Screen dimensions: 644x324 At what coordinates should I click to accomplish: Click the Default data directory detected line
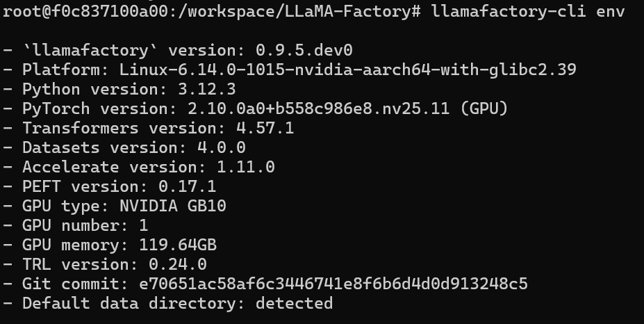point(177,304)
